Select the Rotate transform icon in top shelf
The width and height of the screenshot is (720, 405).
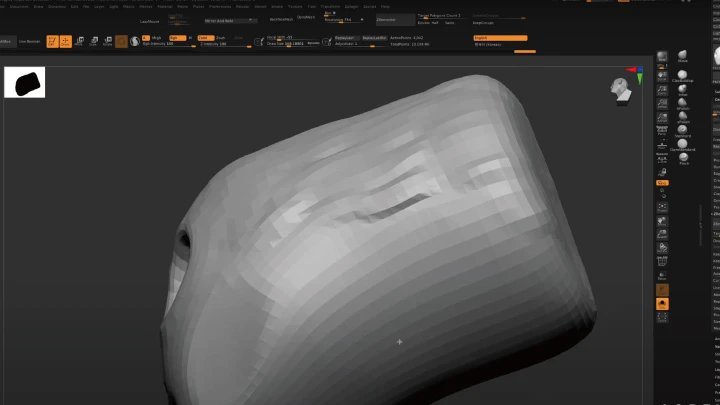tap(107, 41)
